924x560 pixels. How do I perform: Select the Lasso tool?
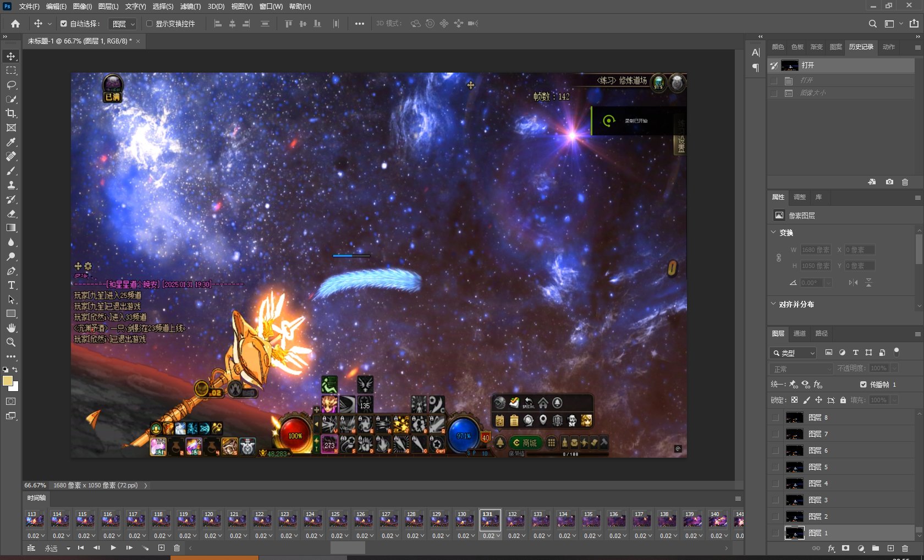11,85
